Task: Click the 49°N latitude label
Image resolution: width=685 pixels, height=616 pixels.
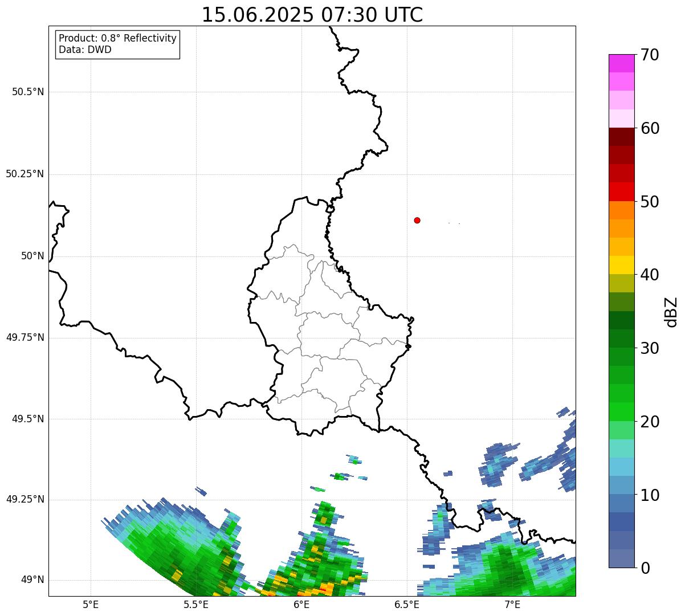Action: point(32,580)
